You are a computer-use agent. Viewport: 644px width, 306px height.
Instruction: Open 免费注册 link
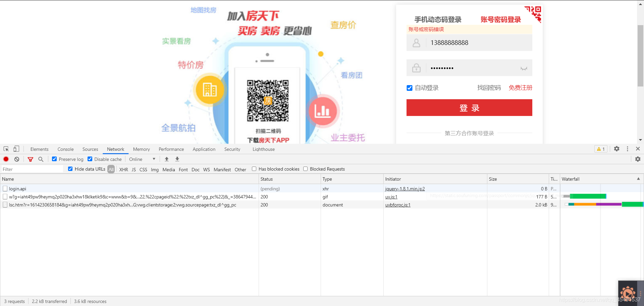point(520,88)
